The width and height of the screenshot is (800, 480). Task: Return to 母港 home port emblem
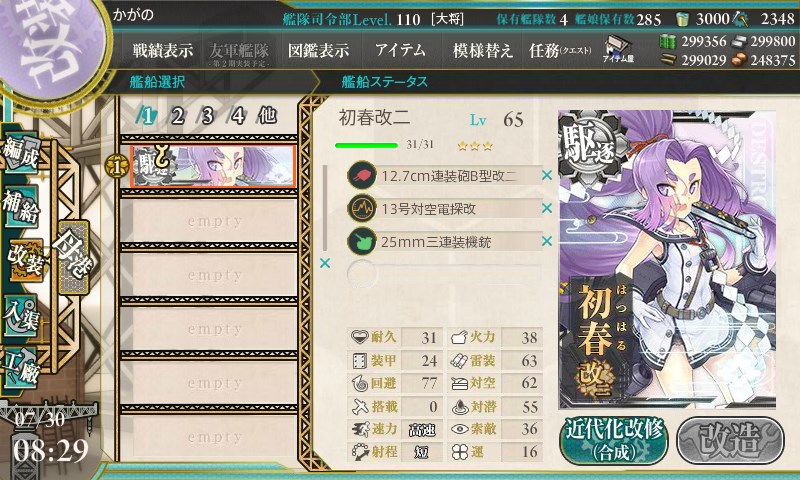(x=73, y=257)
